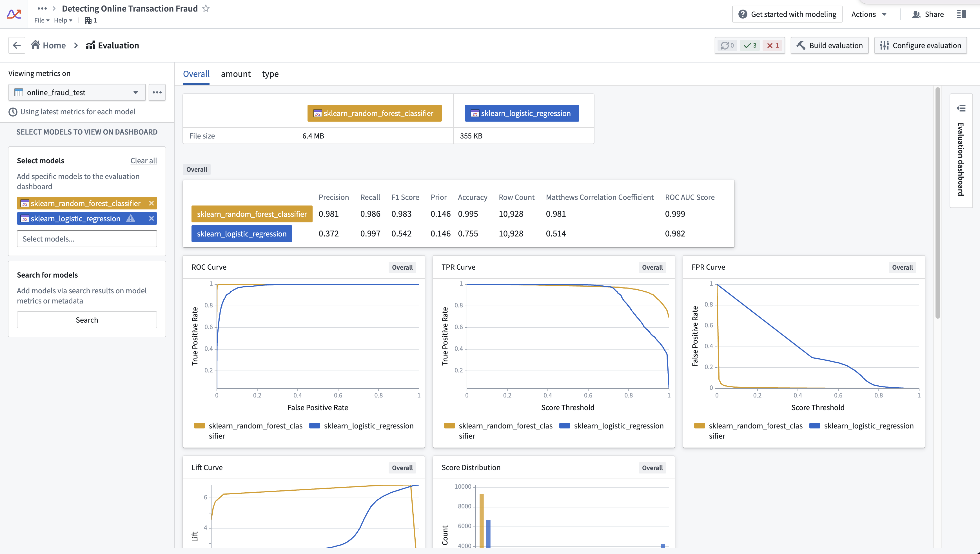This screenshot has height=554, width=980.
Task: Click the Foundry modeling logo icon
Action: click(14, 14)
